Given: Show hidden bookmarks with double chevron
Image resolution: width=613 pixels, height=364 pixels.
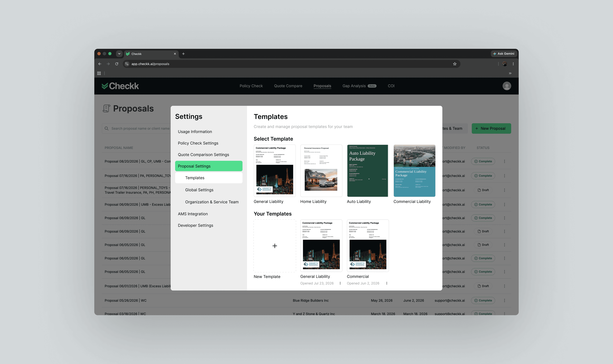Looking at the screenshot, I should click(510, 73).
